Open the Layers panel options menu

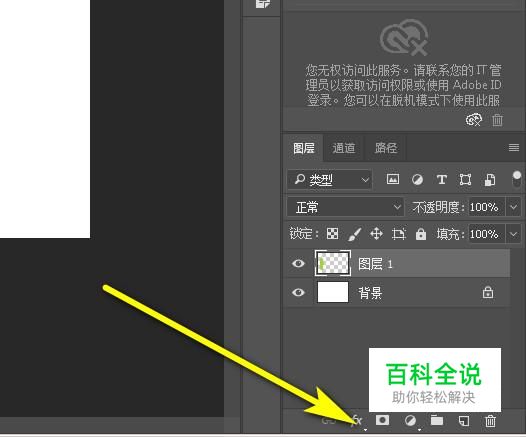click(x=514, y=147)
